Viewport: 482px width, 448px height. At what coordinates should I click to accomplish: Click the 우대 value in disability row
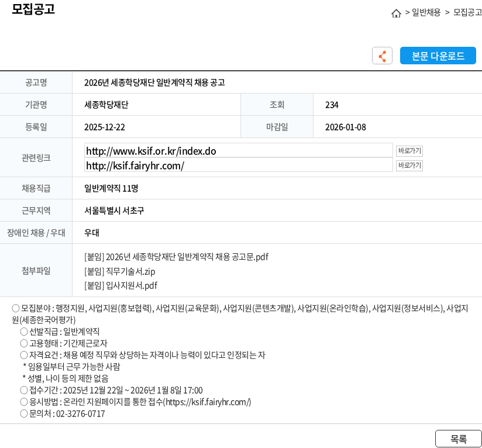pos(92,233)
